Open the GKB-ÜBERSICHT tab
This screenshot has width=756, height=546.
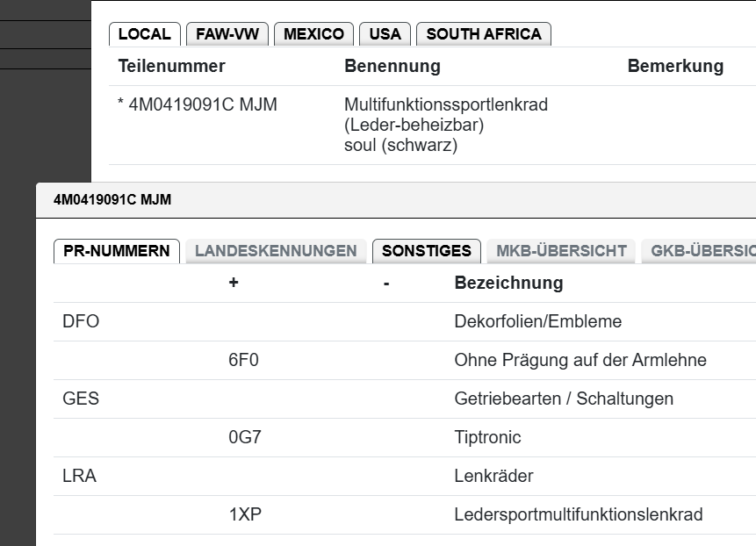(x=701, y=251)
